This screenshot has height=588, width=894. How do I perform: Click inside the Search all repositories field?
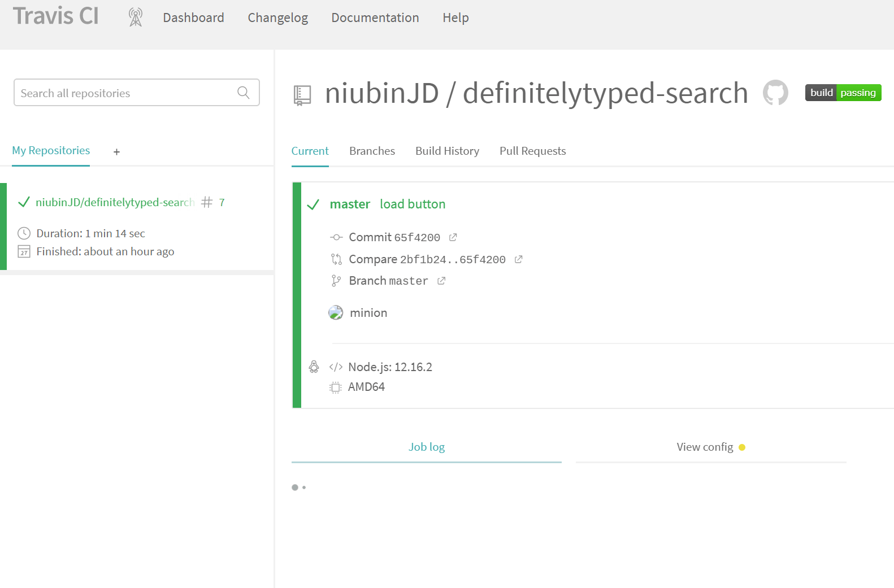[124, 93]
